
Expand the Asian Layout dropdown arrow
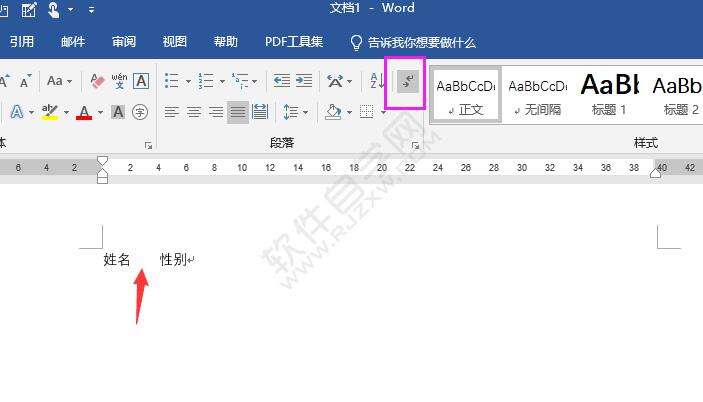(350, 82)
